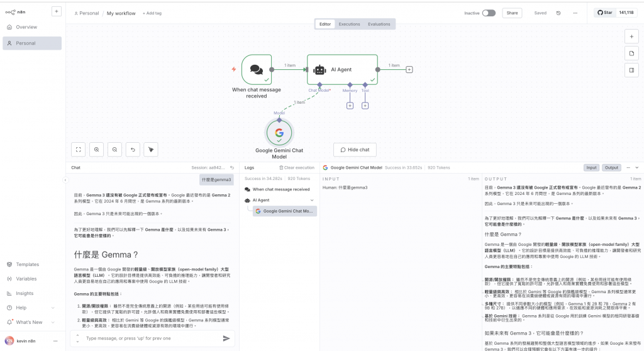Viewport: 644px width, 351px height.
Task: Open the side panel layout icon
Action: [x=631, y=70]
